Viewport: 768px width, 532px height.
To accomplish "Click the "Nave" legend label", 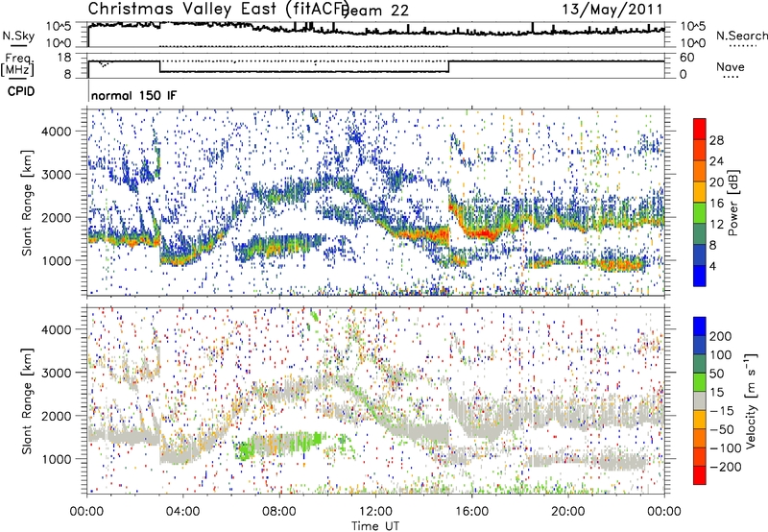I will pyautogui.click(x=730, y=66).
